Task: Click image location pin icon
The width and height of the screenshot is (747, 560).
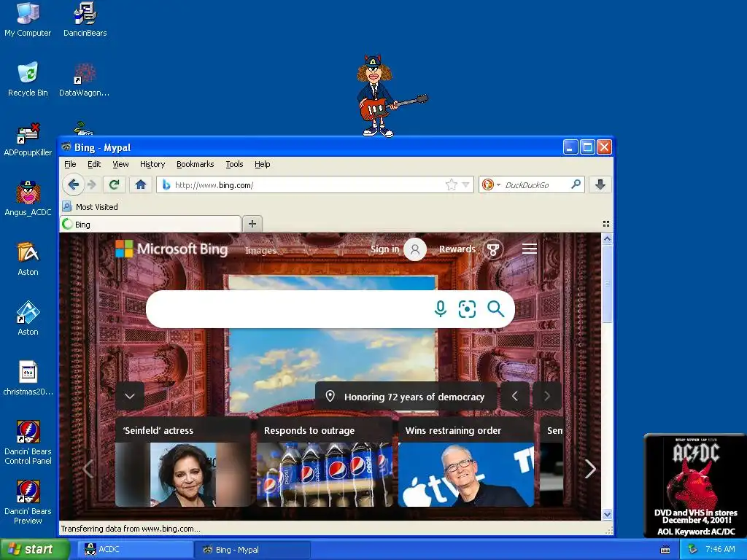Action: click(330, 396)
